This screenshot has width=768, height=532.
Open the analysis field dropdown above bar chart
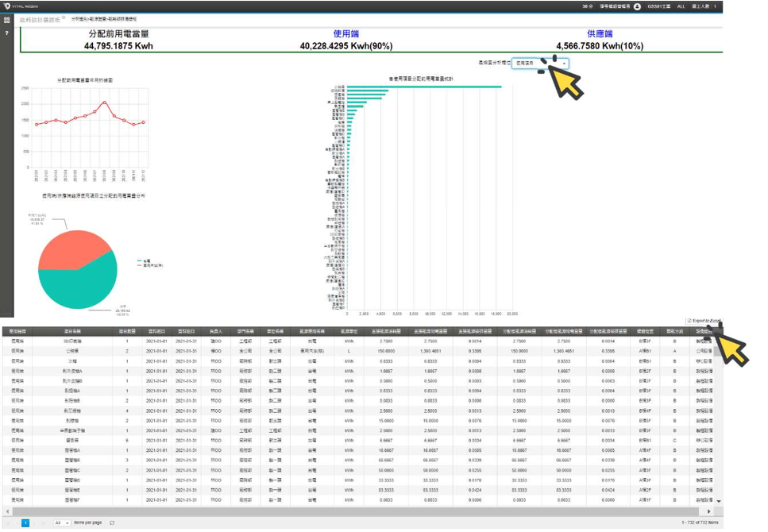(538, 62)
